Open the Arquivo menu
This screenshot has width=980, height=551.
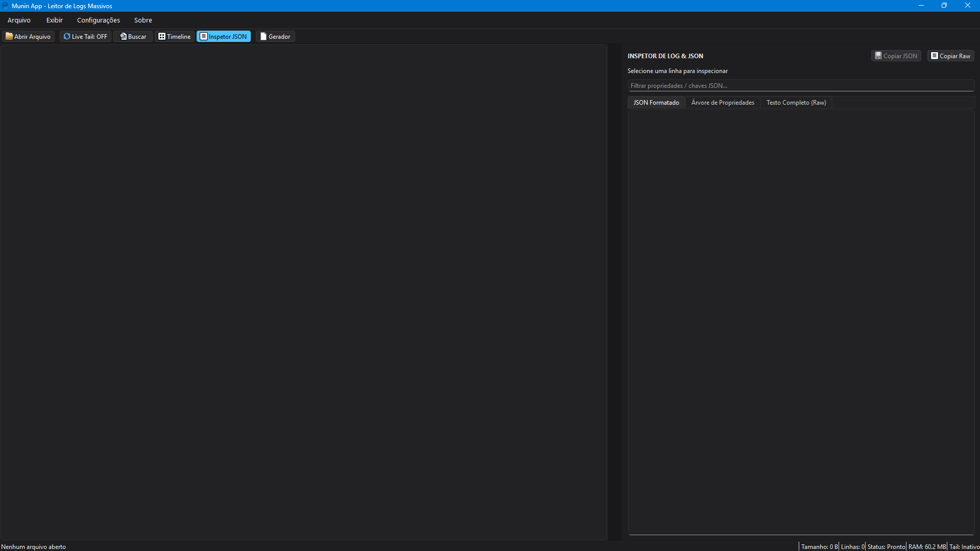coord(19,20)
